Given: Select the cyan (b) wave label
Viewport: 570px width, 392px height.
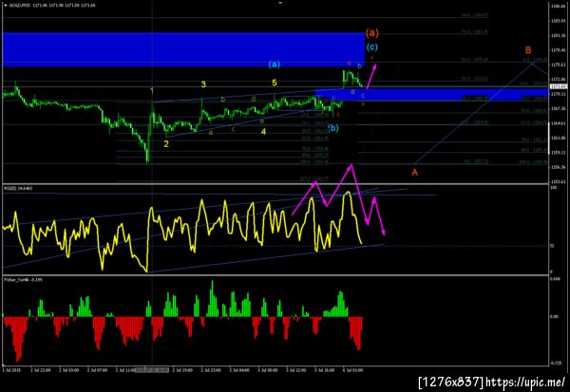Looking at the screenshot, I should 333,128.
